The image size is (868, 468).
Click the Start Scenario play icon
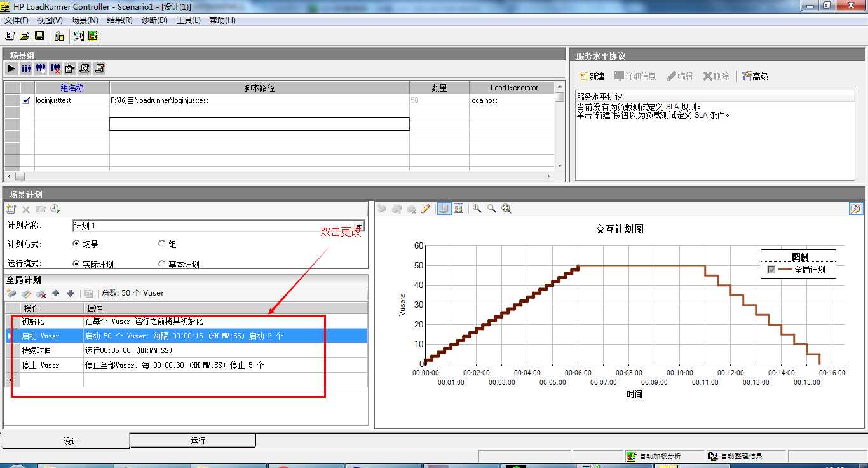(12, 68)
